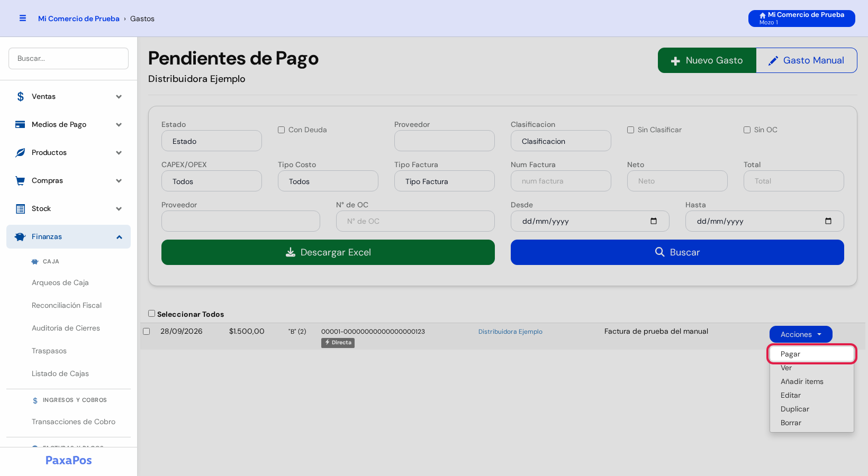Screen dimensions: 868x476
Task: Open the hamburger menu icon
Action: tap(23, 18)
